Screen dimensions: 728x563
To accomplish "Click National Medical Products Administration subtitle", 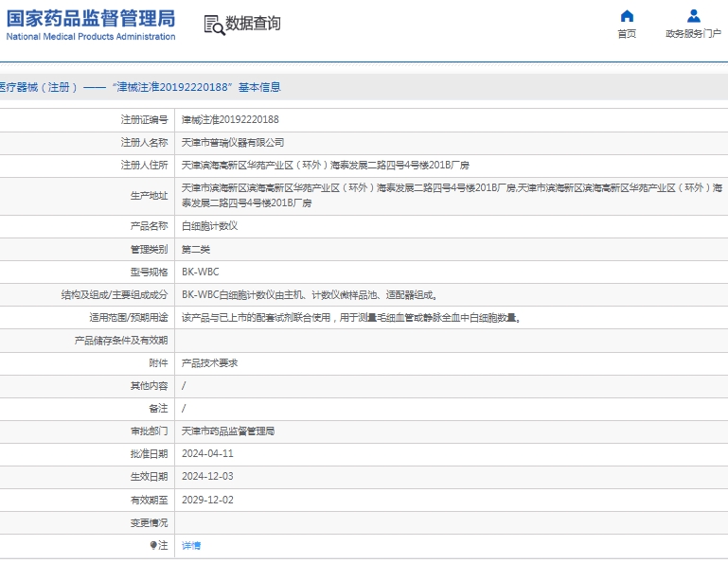I will (91, 37).
